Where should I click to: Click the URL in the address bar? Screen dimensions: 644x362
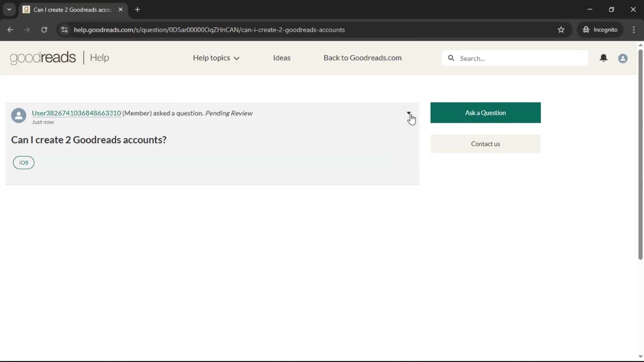[x=209, y=30]
